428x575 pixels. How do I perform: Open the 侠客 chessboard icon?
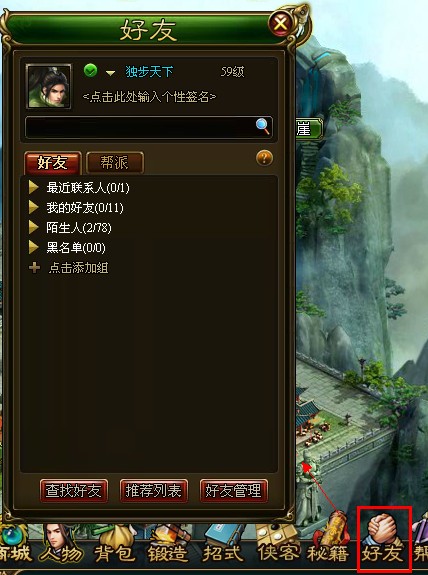[x=277, y=545]
